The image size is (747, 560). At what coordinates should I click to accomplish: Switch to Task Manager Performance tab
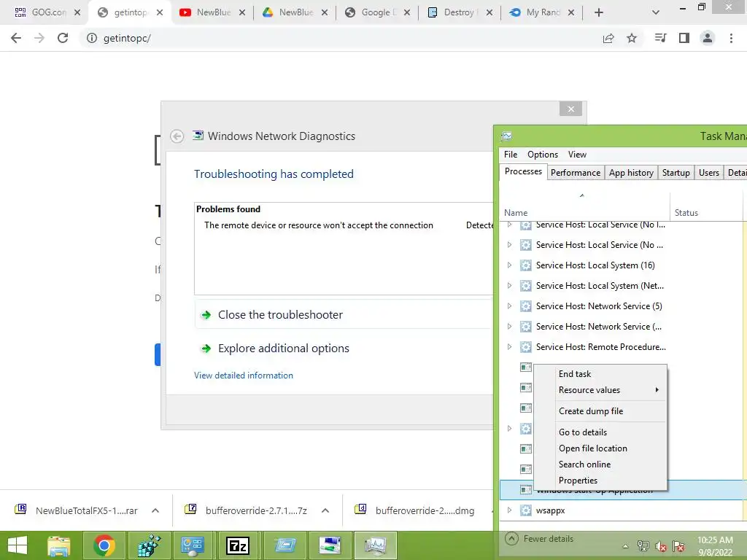coord(576,172)
